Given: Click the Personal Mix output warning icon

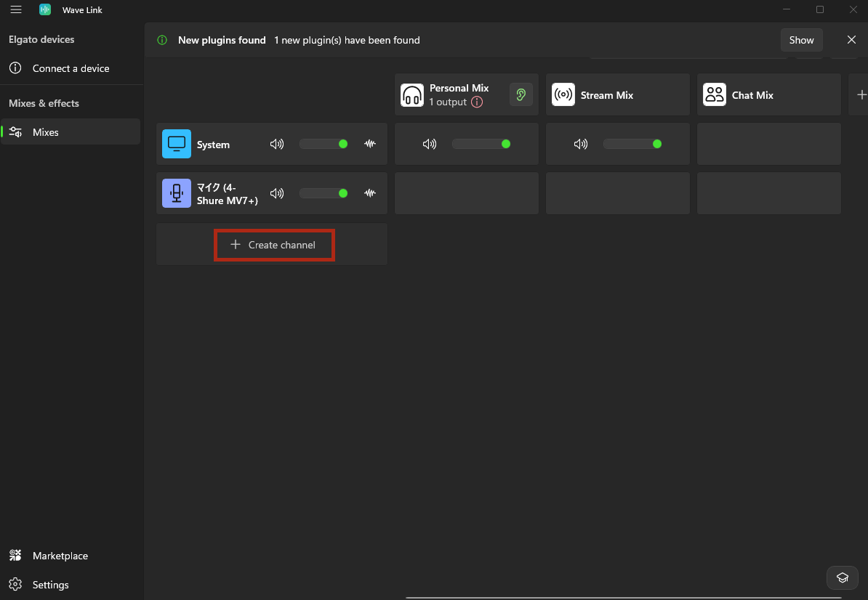Looking at the screenshot, I should (x=477, y=102).
